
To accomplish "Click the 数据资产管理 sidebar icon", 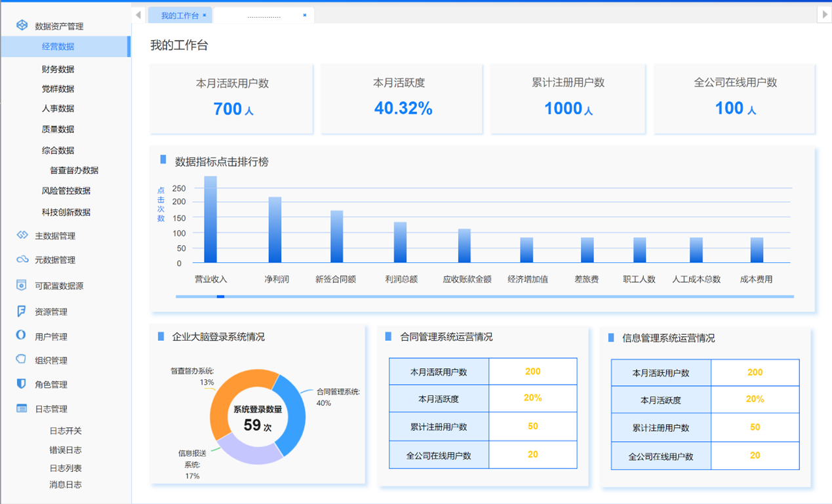I will pos(22,26).
